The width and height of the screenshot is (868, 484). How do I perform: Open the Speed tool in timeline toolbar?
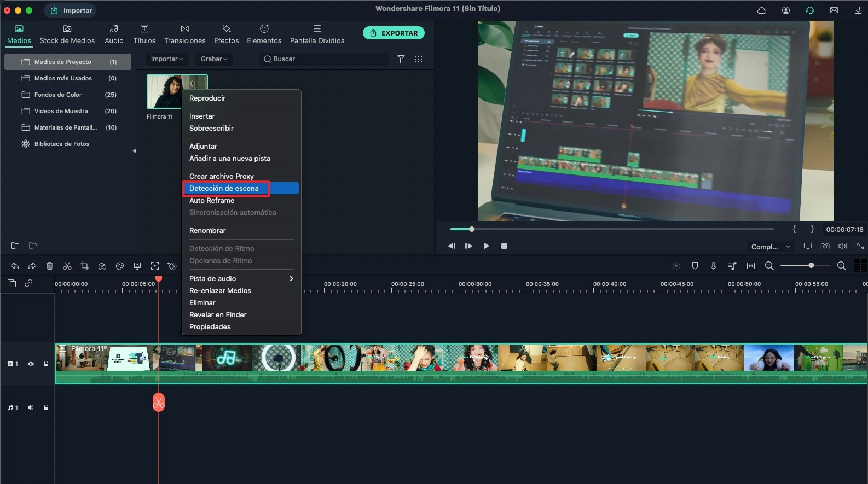click(x=102, y=266)
